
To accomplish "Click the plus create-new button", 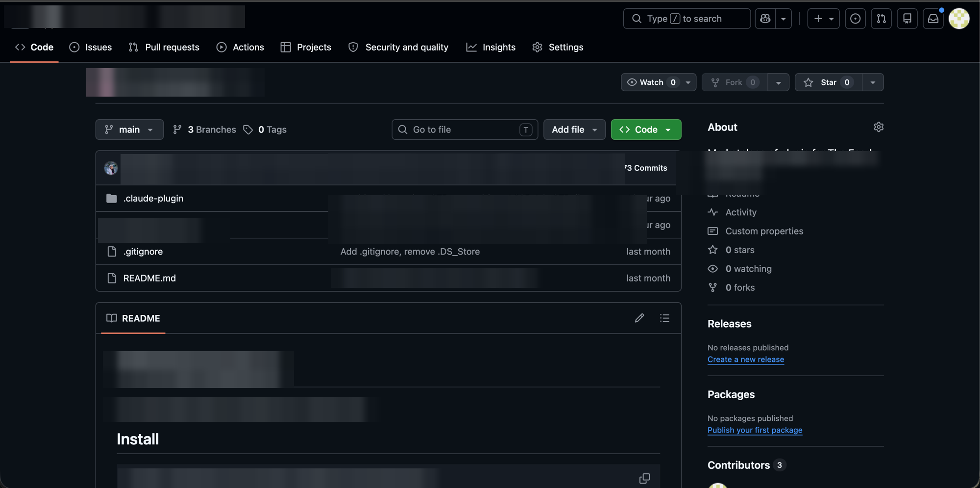I will pos(823,19).
